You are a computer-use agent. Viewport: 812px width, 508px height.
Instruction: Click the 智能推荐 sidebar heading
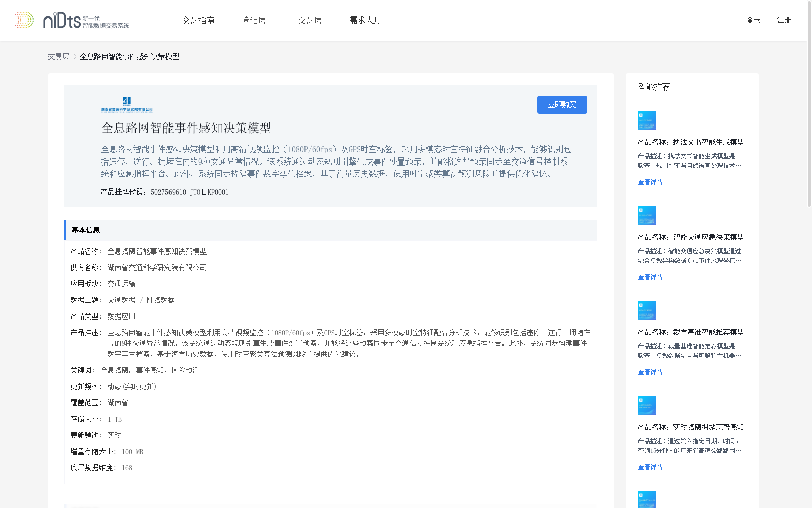(654, 87)
